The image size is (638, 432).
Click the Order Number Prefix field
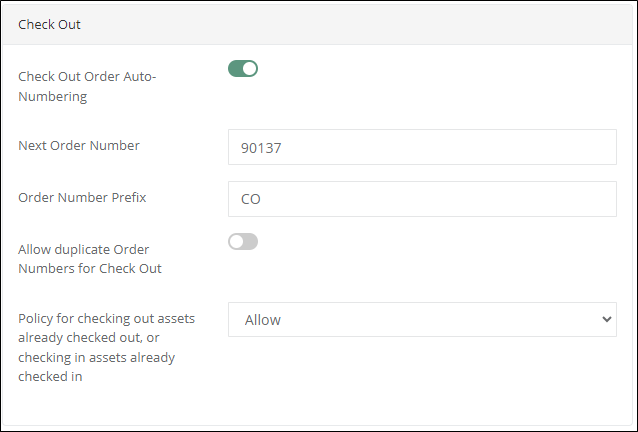point(422,199)
